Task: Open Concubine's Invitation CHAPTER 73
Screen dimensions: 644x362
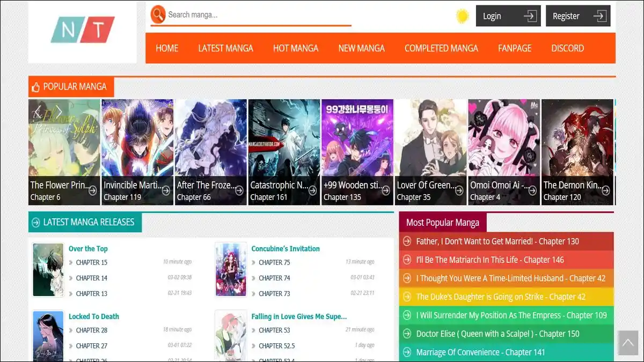Action: pyautogui.click(x=274, y=293)
